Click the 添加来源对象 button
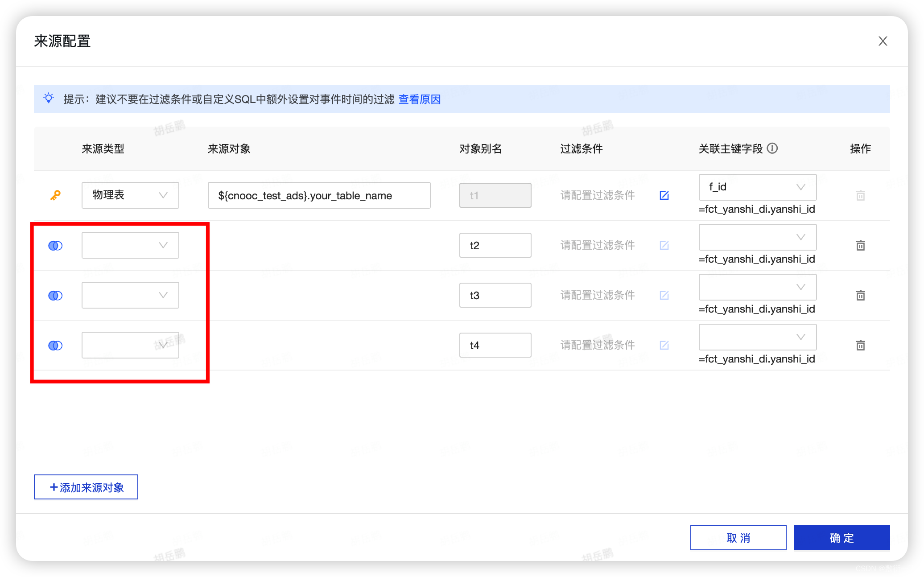The width and height of the screenshot is (924, 577). (x=86, y=487)
